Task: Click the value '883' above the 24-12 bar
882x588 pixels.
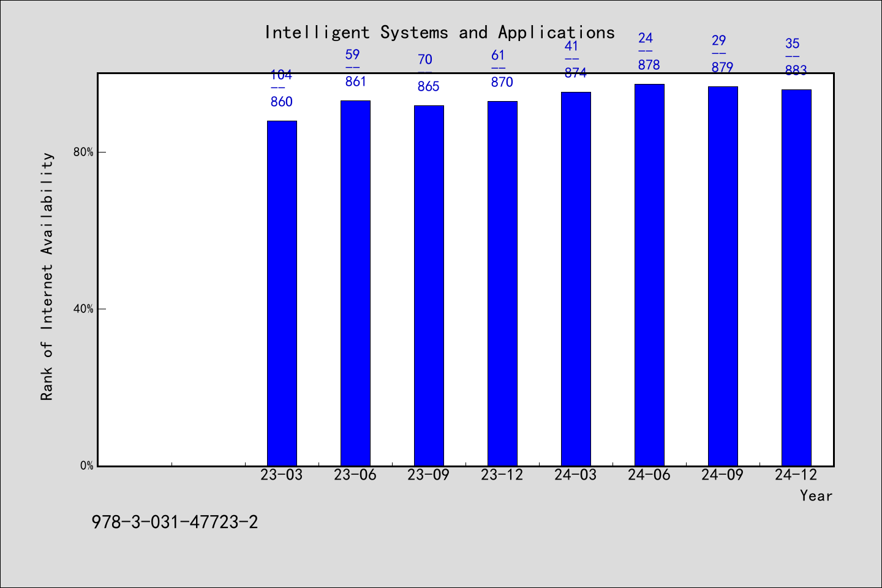Action: [796, 70]
